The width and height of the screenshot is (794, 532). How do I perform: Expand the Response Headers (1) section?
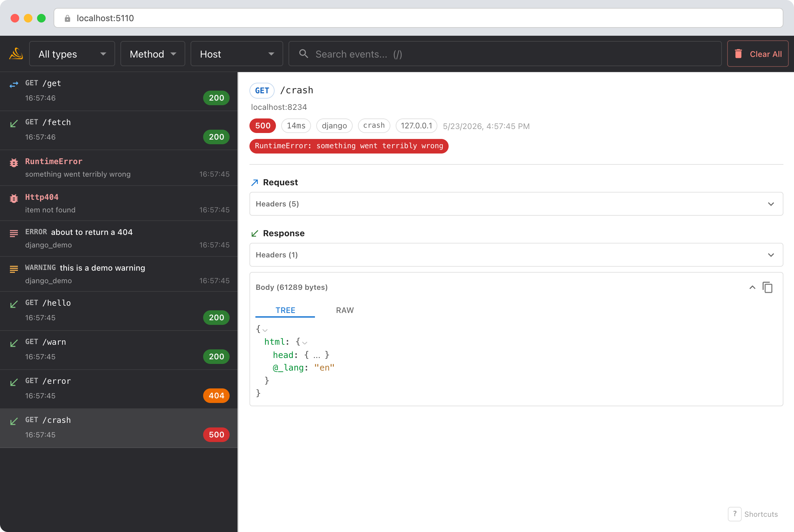tap(516, 255)
